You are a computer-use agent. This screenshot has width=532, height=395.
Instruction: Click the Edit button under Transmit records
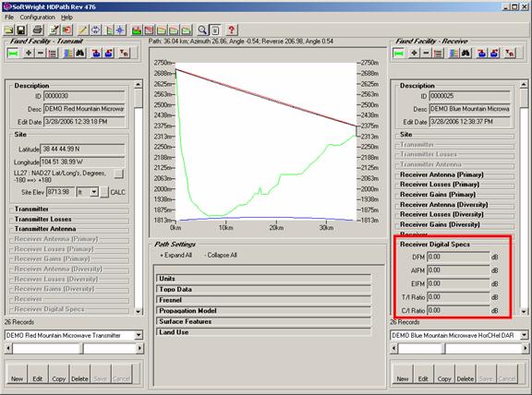[x=38, y=375]
